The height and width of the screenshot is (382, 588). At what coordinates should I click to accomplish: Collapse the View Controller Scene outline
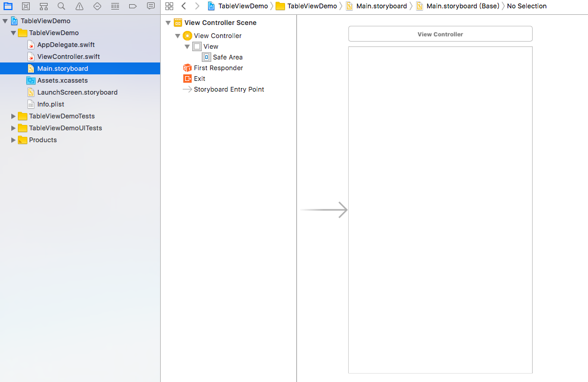coord(168,23)
